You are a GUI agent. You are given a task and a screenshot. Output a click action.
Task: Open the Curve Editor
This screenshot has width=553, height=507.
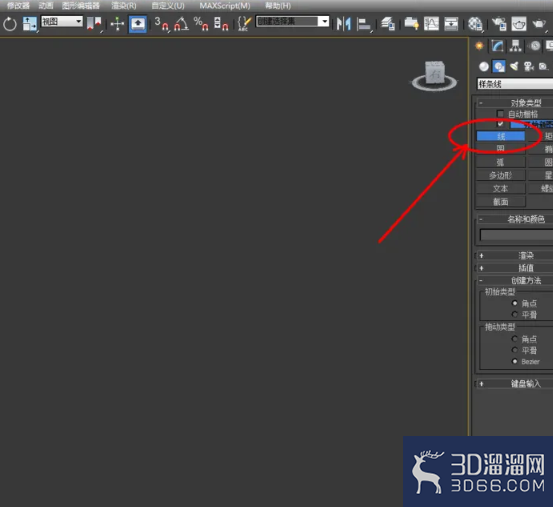431,24
